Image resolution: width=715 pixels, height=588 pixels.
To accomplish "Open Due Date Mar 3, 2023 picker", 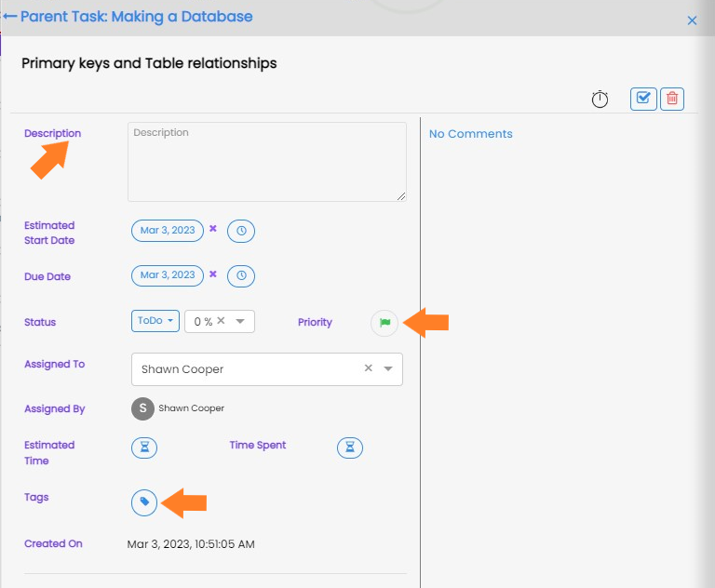I will 168,275.
